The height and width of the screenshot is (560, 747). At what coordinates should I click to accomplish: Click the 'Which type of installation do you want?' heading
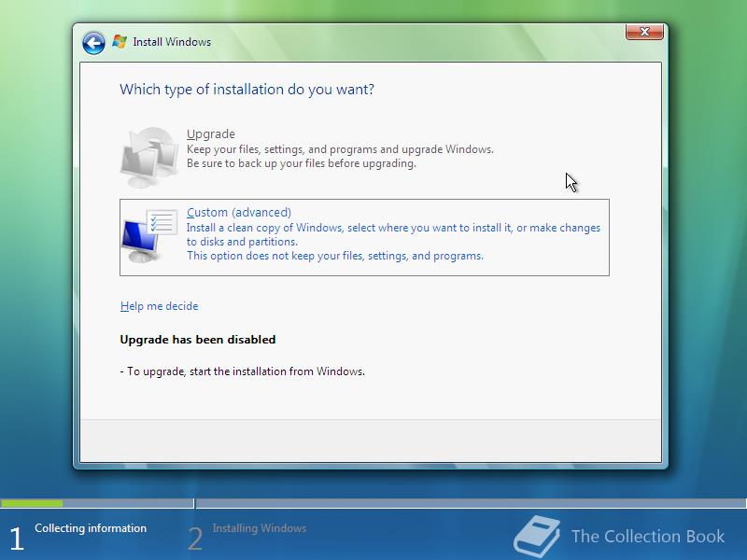247,90
